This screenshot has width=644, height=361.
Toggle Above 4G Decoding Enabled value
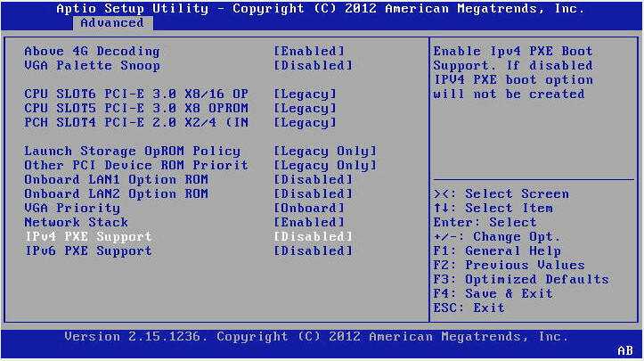pyautogui.click(x=309, y=51)
